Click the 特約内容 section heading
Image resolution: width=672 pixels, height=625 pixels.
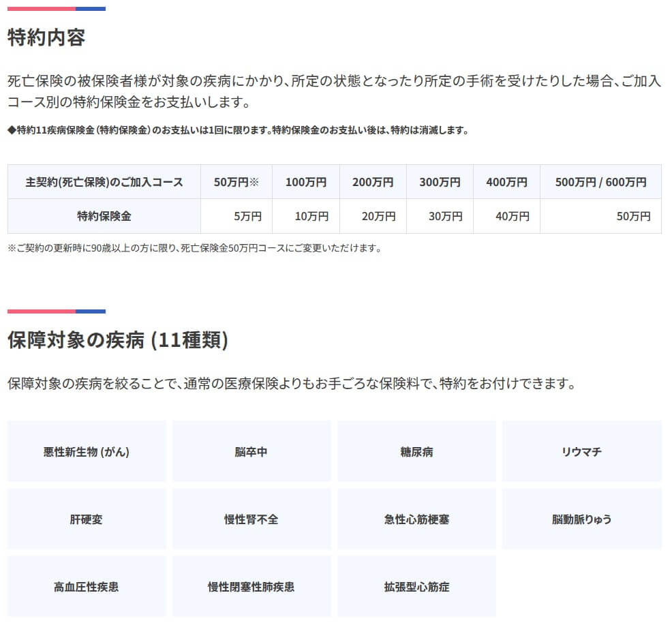[x=46, y=37]
